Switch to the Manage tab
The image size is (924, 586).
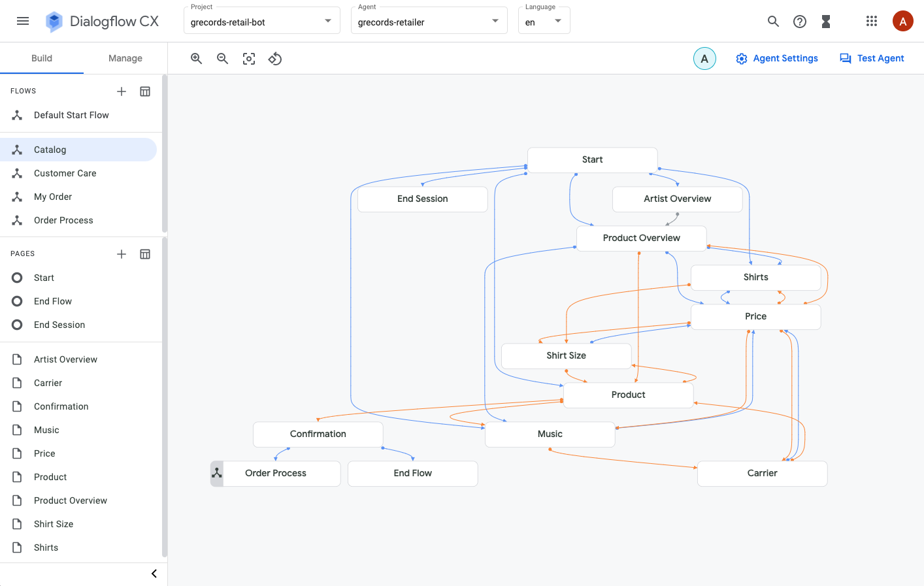point(125,57)
